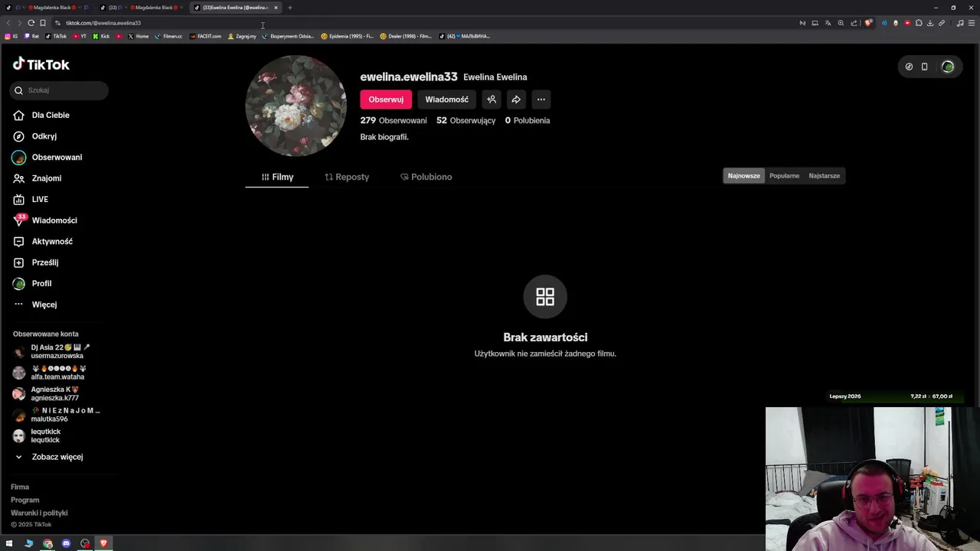Viewport: 980px width, 551px height.
Task: Go to Odkryj in sidebar
Action: pyautogui.click(x=34, y=136)
